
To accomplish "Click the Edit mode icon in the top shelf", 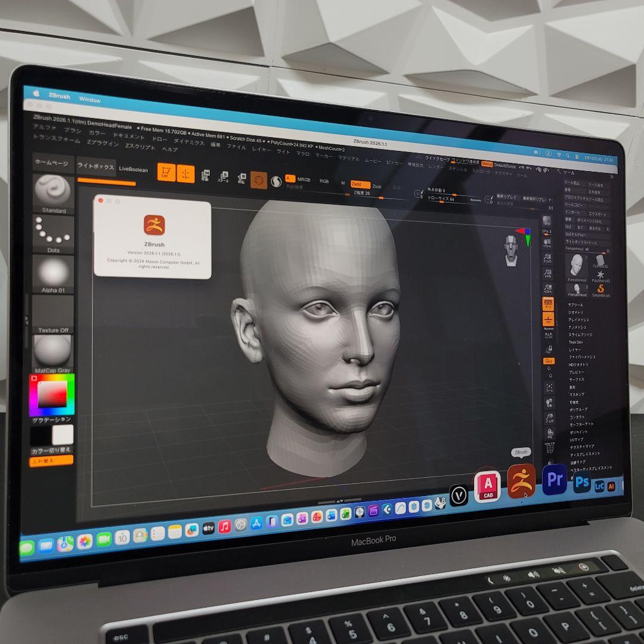I will click(x=166, y=174).
